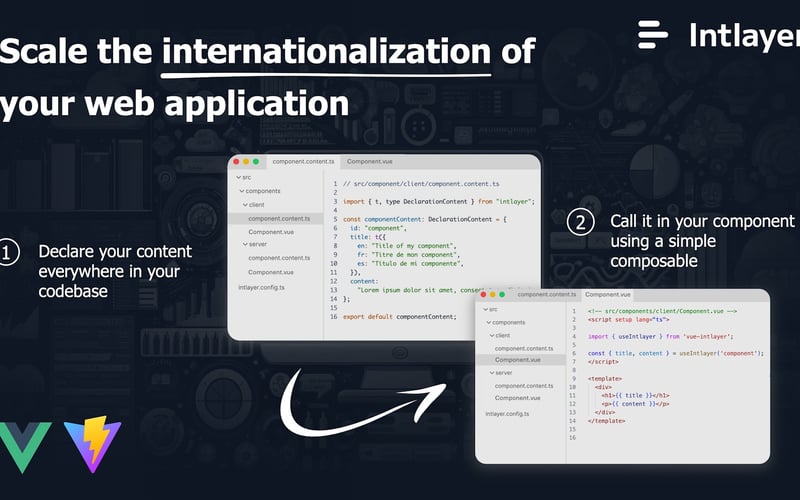
Task: Collapse the src folder chevron in the back window
Action: pyautogui.click(x=238, y=178)
